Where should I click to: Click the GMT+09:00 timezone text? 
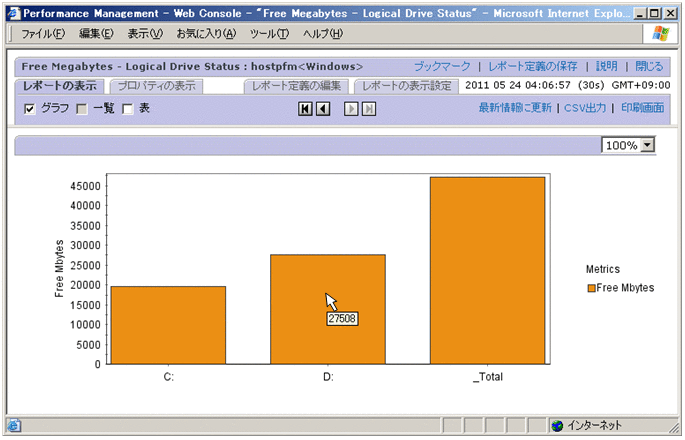tap(641, 85)
